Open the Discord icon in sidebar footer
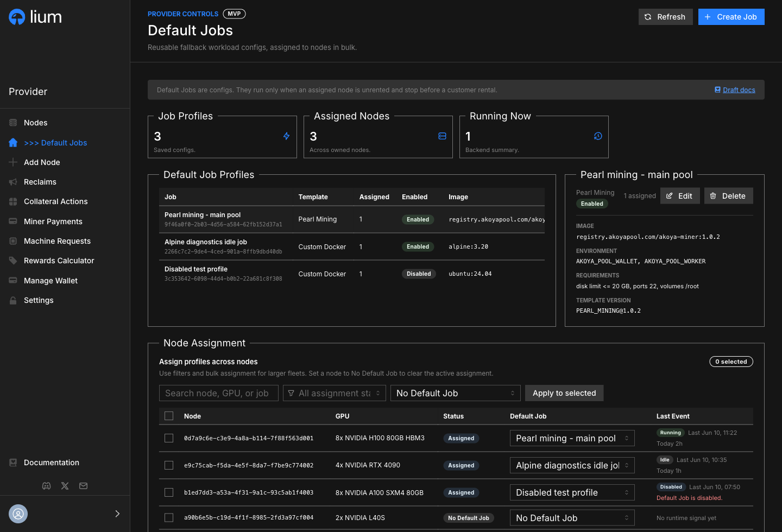The height and width of the screenshot is (532, 782). point(47,486)
